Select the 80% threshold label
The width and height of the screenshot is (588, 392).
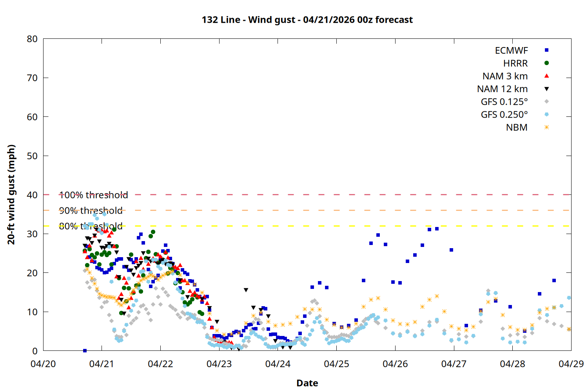pos(91,226)
